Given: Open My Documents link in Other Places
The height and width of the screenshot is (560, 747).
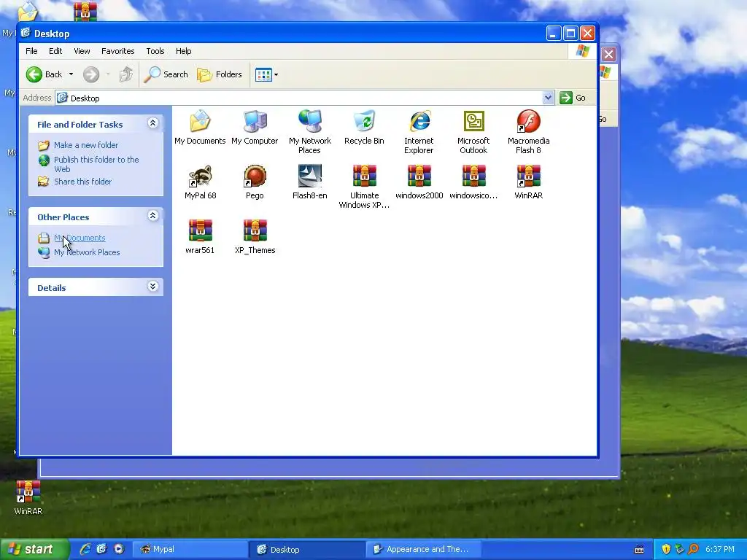Looking at the screenshot, I should (x=80, y=238).
